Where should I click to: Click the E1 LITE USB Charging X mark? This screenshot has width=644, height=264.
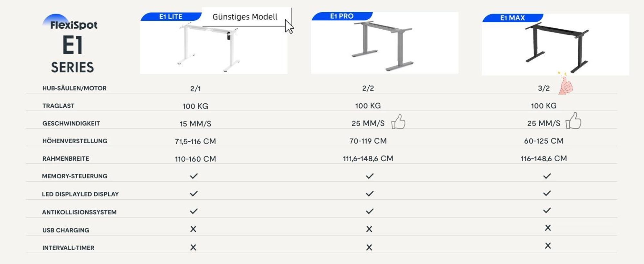(x=193, y=229)
